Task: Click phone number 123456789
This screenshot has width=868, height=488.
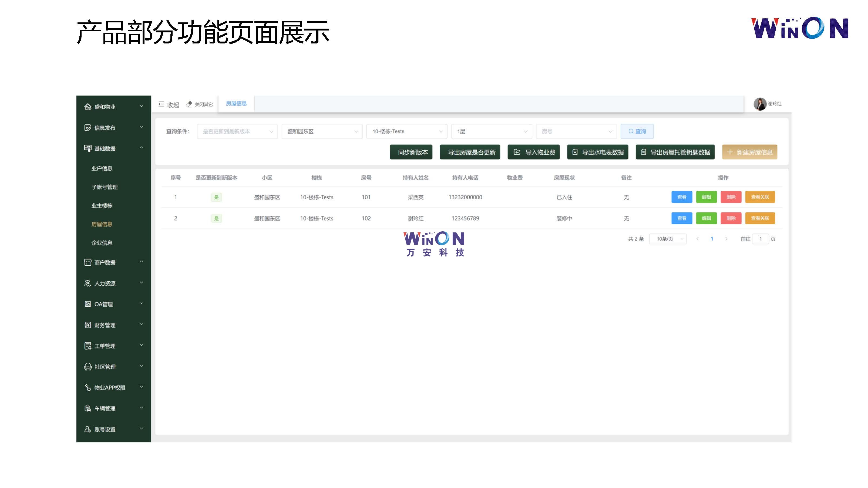Action: (x=465, y=219)
